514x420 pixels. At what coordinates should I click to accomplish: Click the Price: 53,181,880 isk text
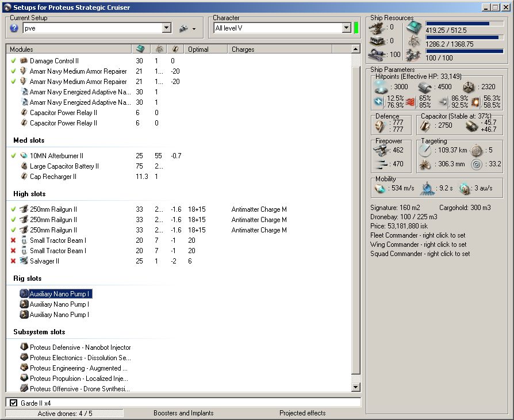(399, 226)
